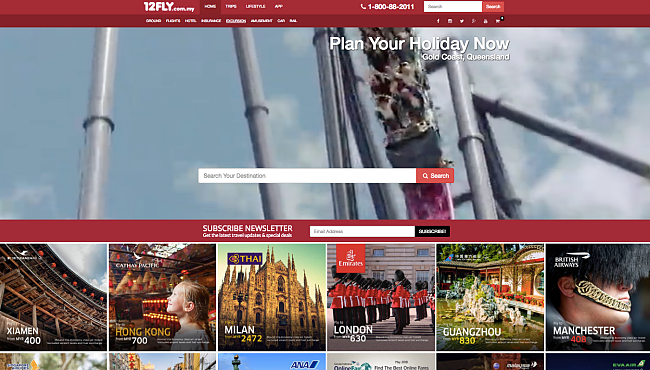This screenshot has width=650, height=370.
Task: Open the LIFESTYLE menu item
Action: [x=255, y=7]
